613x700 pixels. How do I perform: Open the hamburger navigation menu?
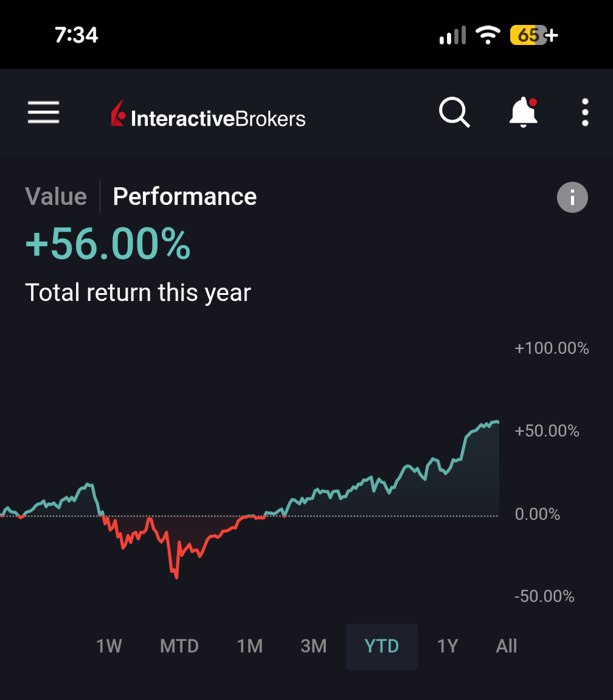43,113
